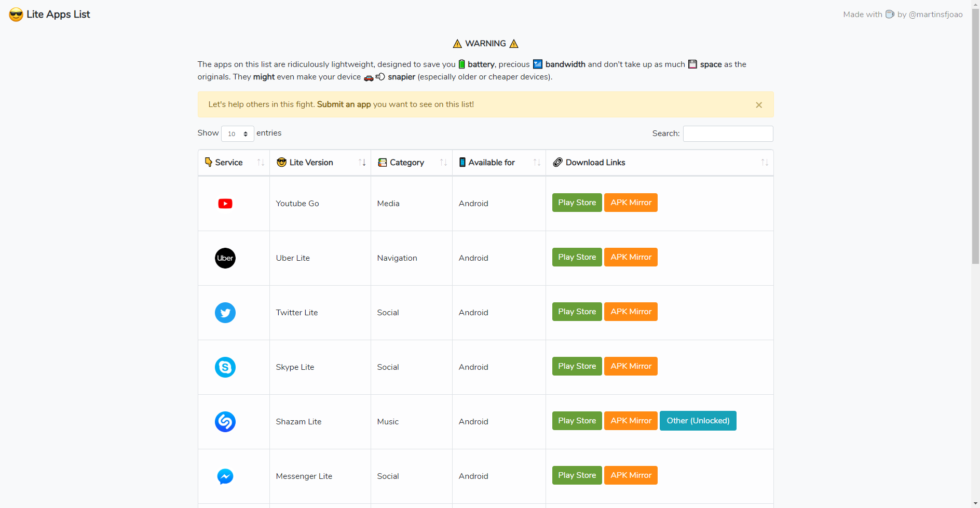
Task: Click the Youtube Go table cell
Action: (x=320, y=204)
